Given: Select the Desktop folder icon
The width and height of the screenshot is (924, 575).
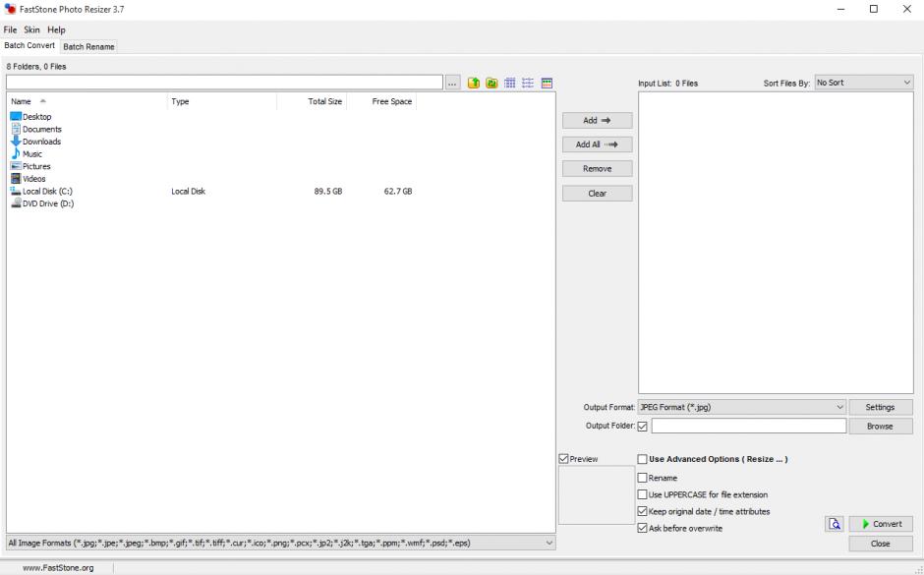Looking at the screenshot, I should tap(16, 117).
